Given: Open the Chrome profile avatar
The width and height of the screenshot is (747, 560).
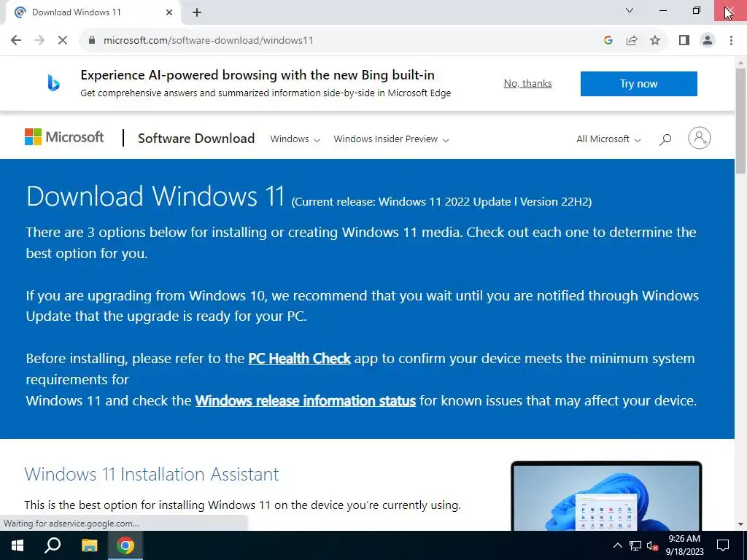Looking at the screenshot, I should pyautogui.click(x=708, y=40).
